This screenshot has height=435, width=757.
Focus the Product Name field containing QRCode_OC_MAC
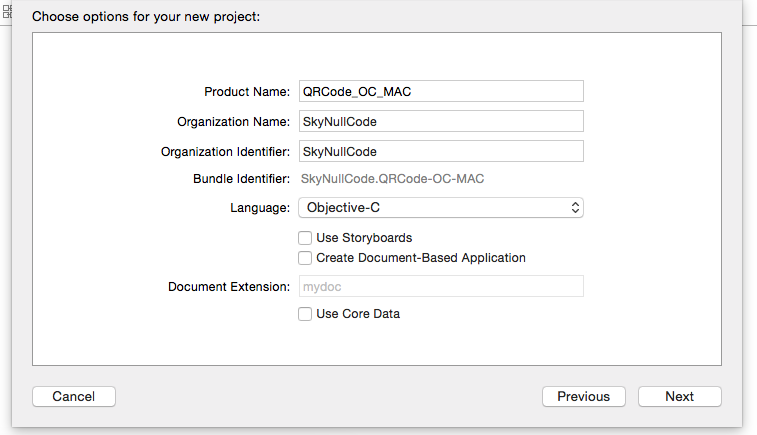tap(441, 91)
